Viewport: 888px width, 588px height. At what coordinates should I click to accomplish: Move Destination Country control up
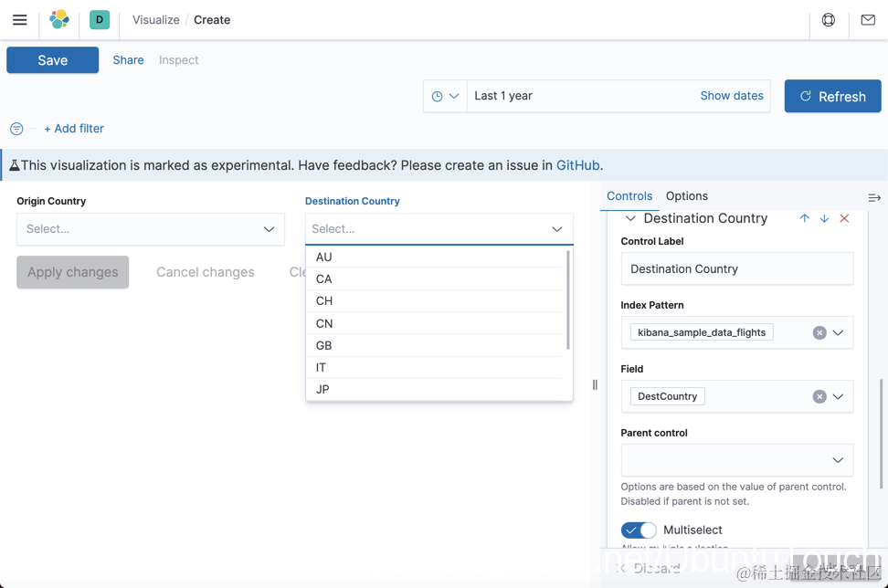804,218
